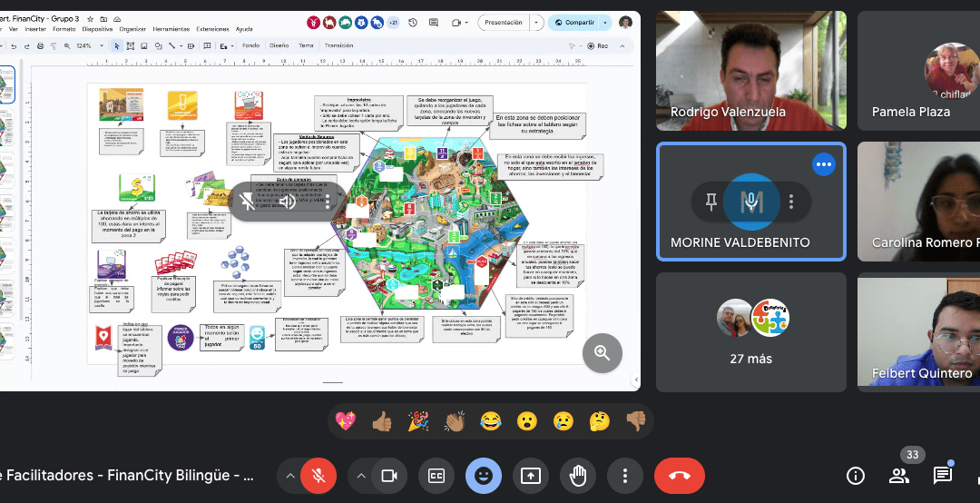The width and height of the screenshot is (980, 503).
Task: Open the Herramientas menu
Action: tap(171, 29)
